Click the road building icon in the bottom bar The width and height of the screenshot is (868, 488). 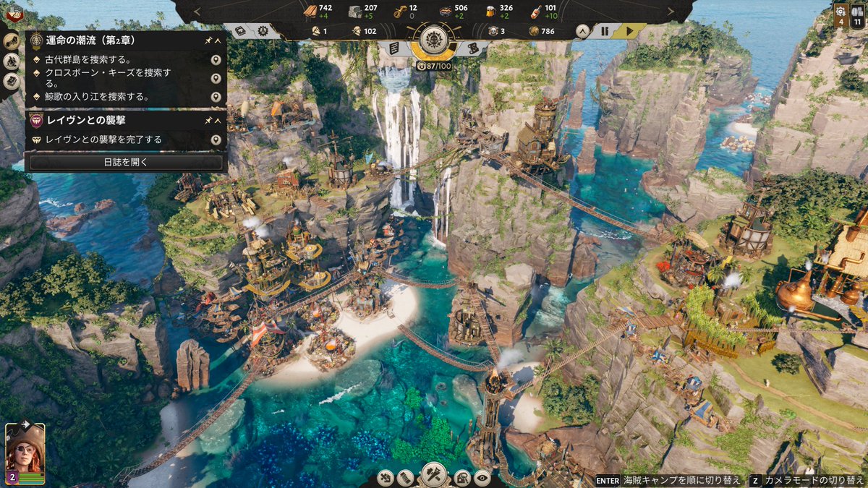(406, 477)
